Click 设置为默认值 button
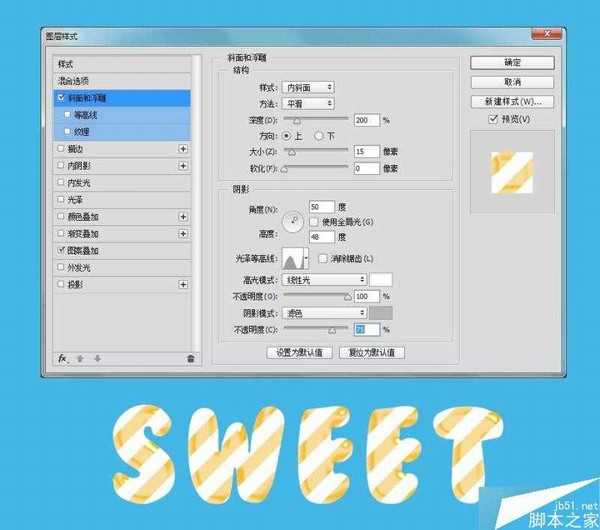The image size is (600, 530). tap(299, 352)
